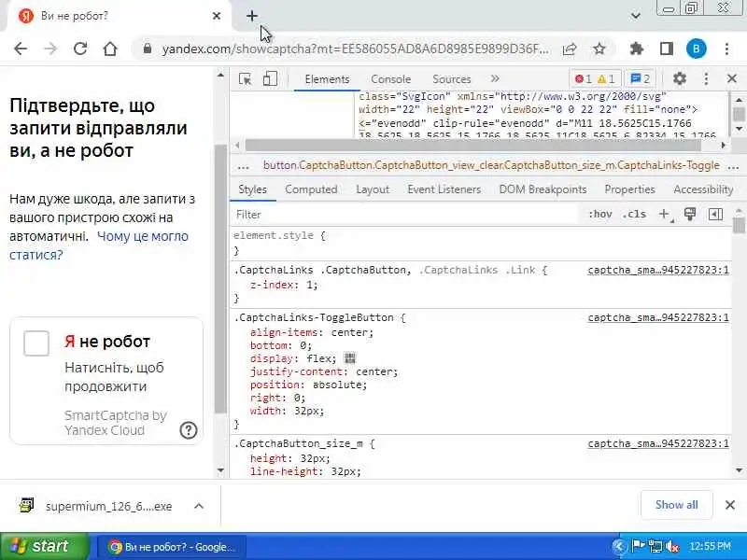Switch to the Console tab
747x560 pixels.
tap(390, 79)
